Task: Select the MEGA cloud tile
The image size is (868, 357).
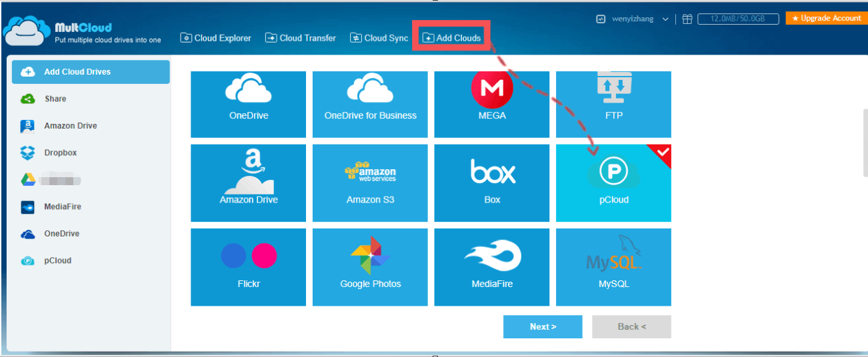Action: [x=492, y=105]
